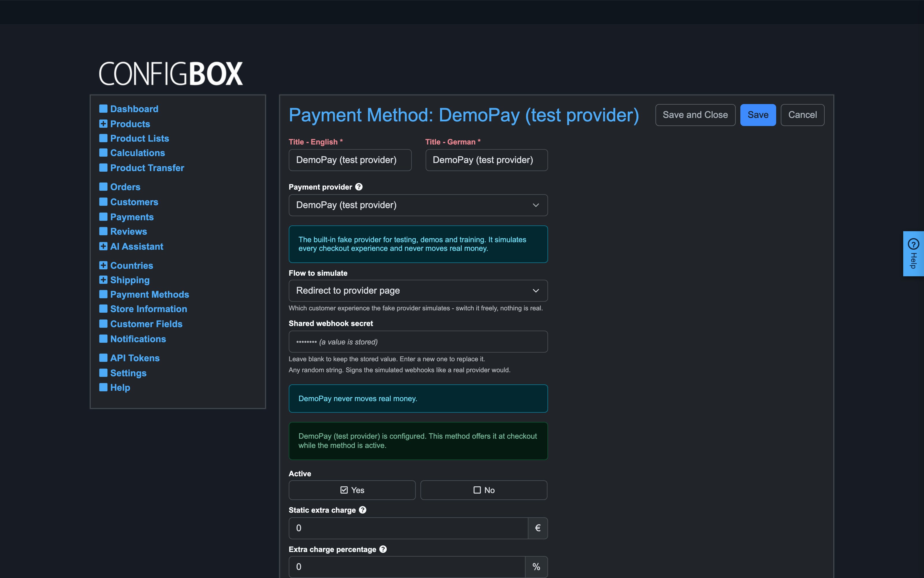
Task: Expand the Shipping plus icon
Action: pyautogui.click(x=103, y=280)
